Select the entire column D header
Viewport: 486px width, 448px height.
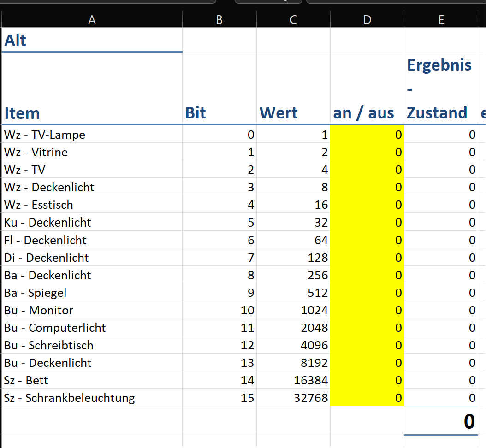tap(367, 19)
